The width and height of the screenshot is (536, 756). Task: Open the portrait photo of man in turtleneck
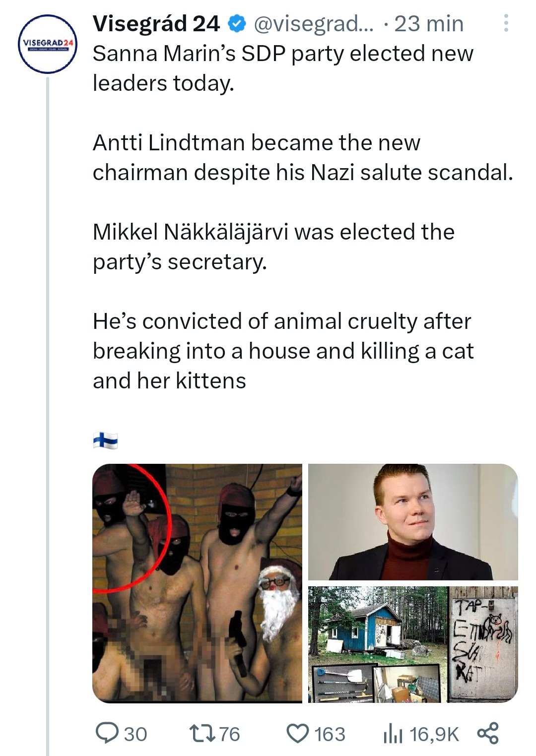tap(413, 521)
